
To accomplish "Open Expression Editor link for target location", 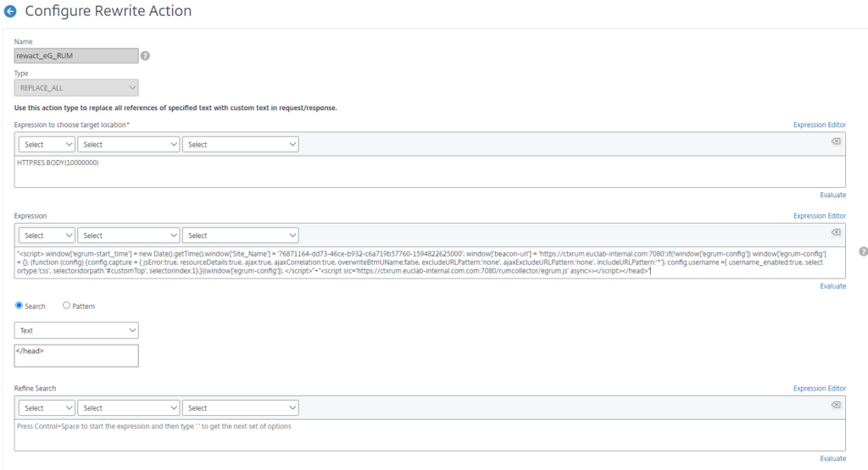I will click(820, 125).
